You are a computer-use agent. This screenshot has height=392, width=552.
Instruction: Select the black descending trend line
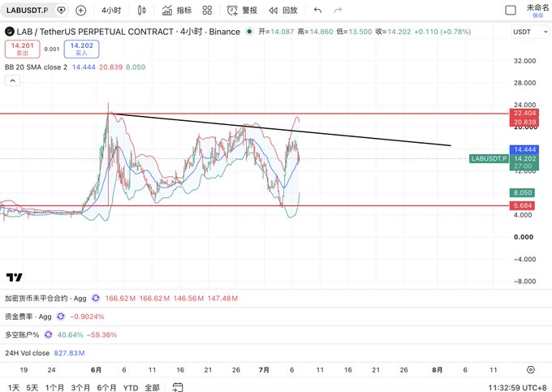282,130
